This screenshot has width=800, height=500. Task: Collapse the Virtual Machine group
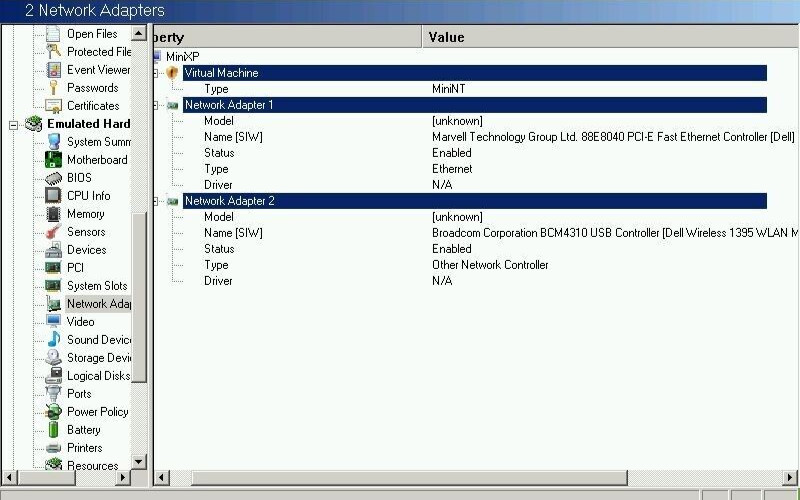156,73
